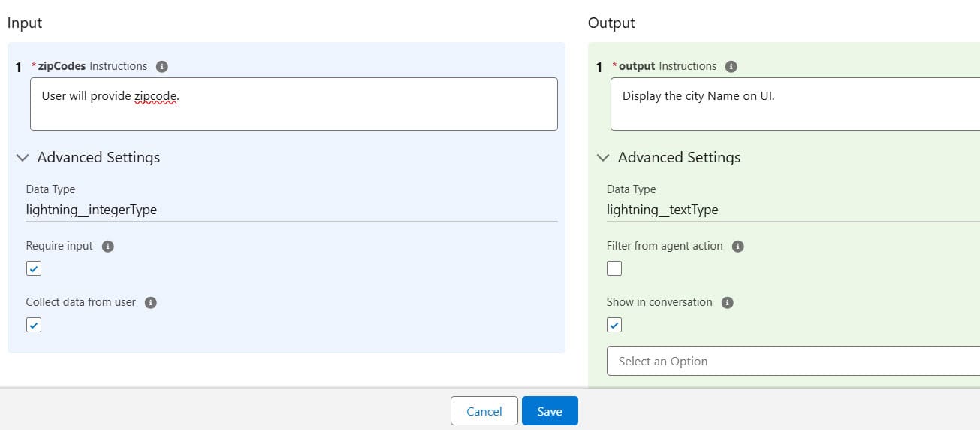
Task: Click the misspelled word zipcode
Action: [x=155, y=96]
